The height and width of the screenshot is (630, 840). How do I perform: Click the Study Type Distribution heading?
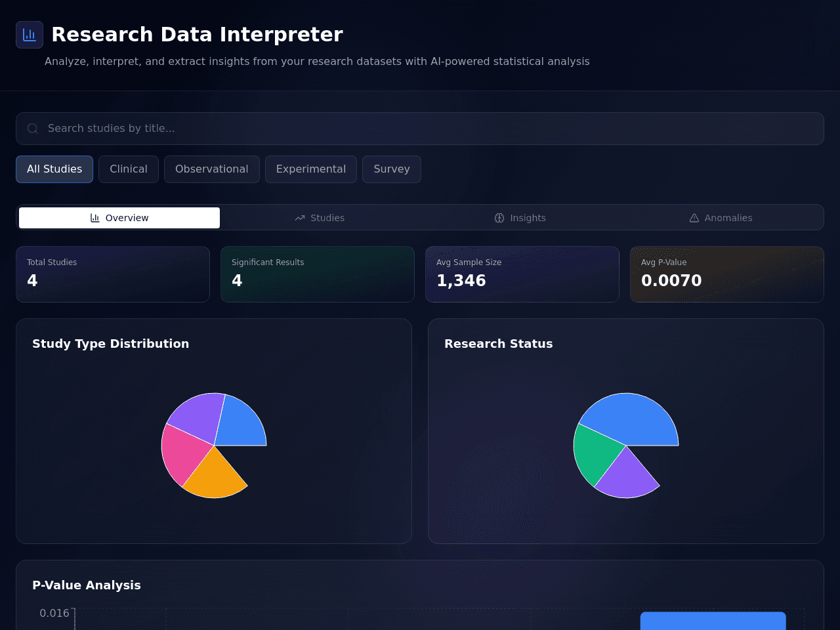click(110, 344)
